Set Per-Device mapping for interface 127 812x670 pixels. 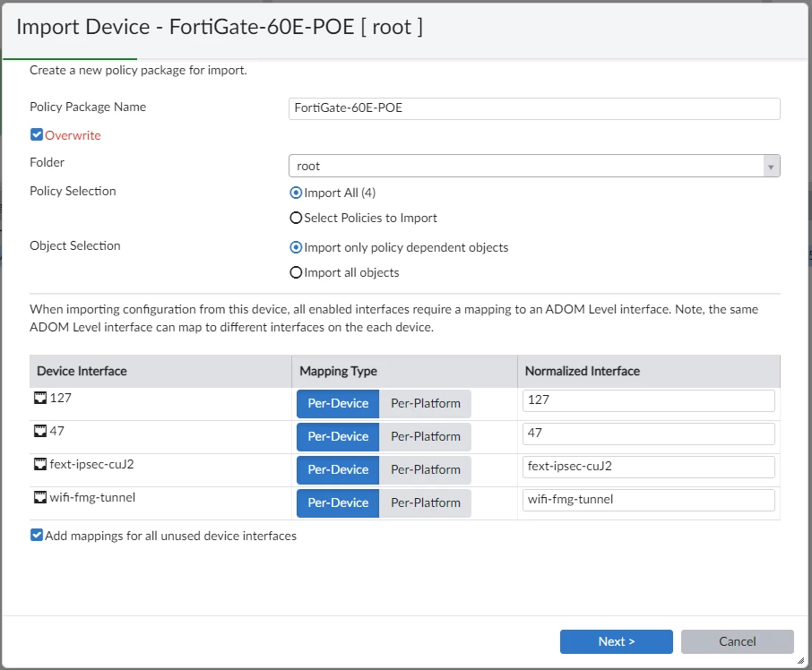click(x=338, y=404)
